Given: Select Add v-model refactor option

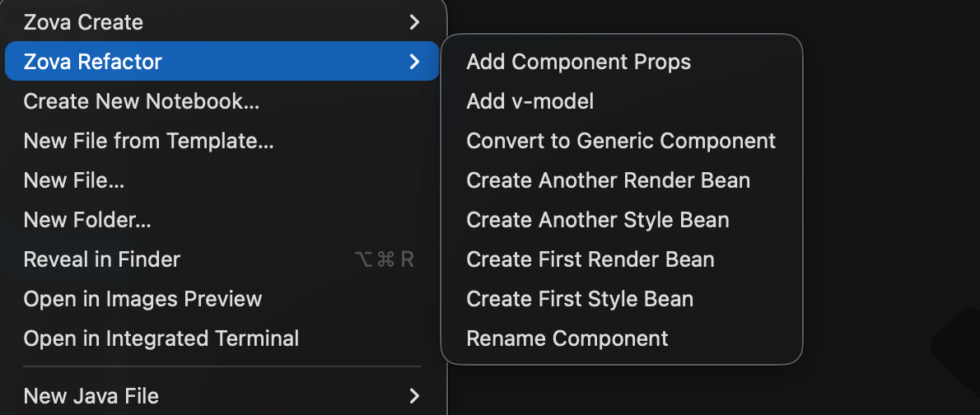Looking at the screenshot, I should click(530, 101).
